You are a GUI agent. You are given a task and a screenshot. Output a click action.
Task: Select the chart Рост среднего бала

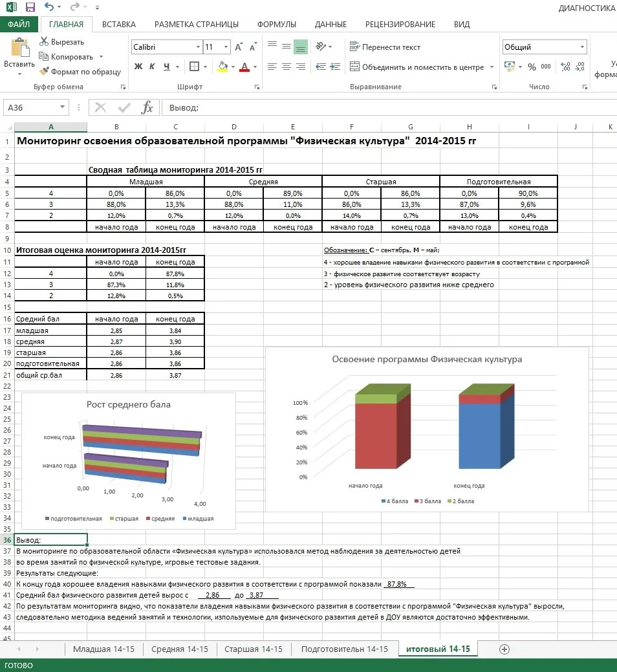[129, 461]
